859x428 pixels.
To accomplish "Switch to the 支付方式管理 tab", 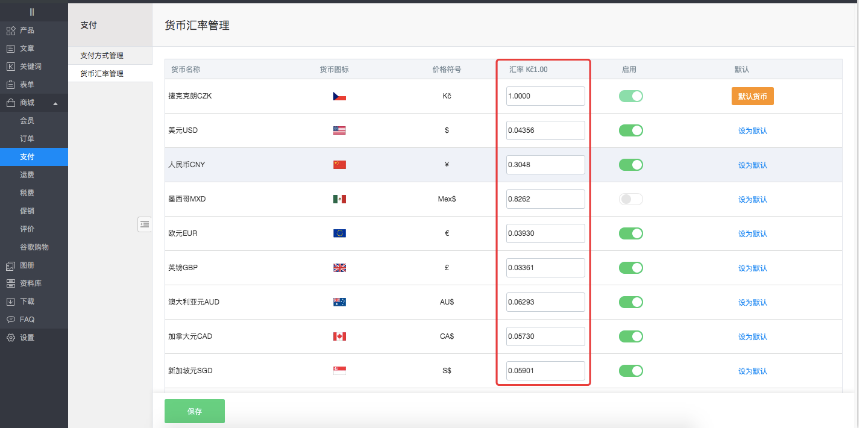I will tap(102, 55).
